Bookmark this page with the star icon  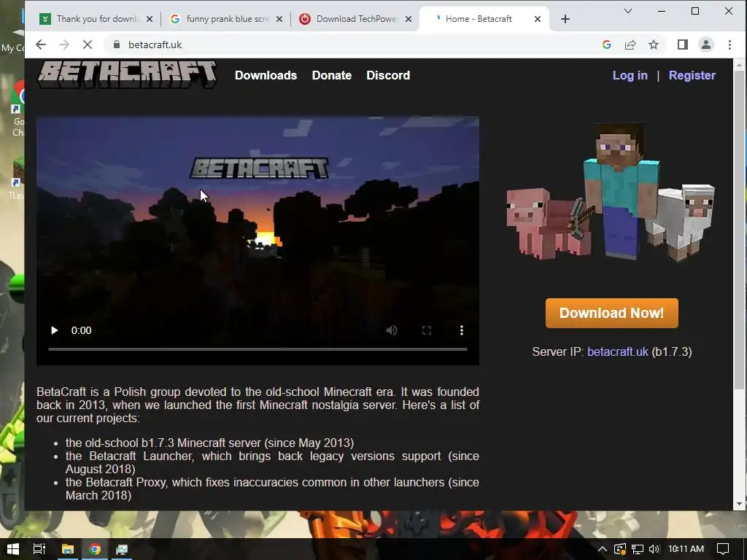pos(654,44)
